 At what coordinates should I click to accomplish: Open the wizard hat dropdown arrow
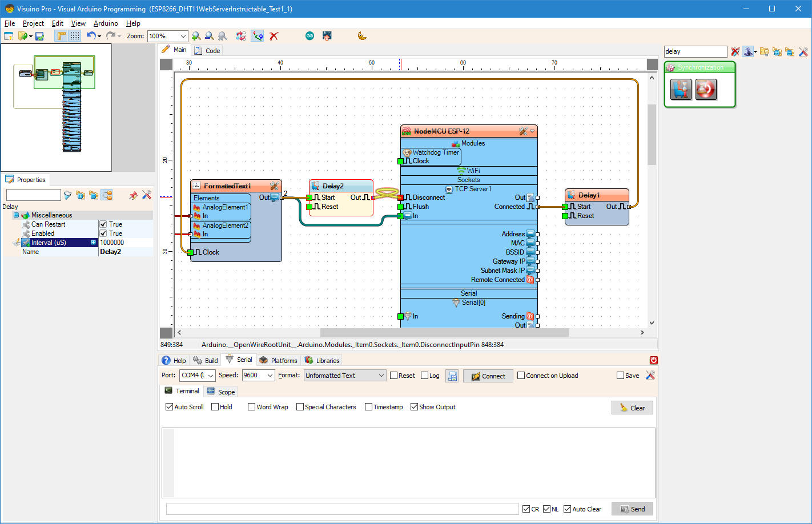[755, 52]
